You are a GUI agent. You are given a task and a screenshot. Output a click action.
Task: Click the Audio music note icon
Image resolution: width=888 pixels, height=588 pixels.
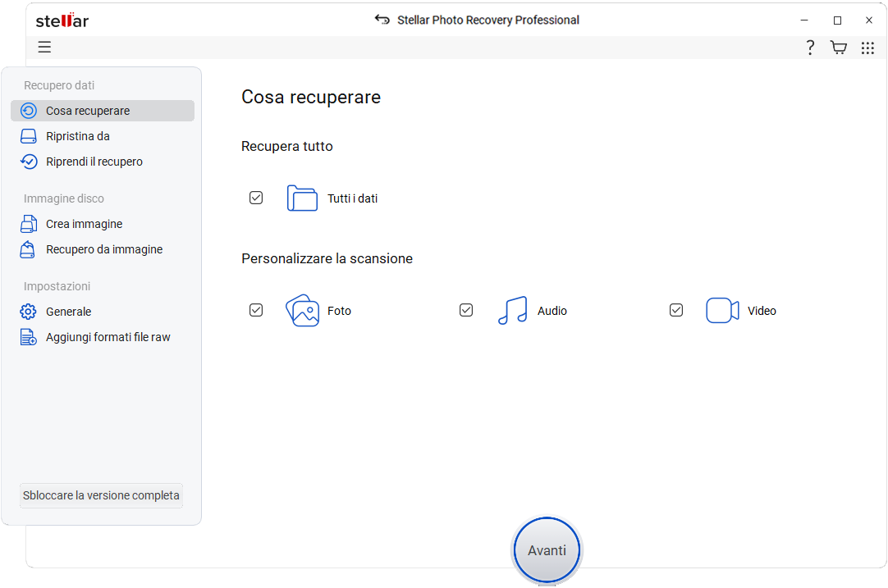point(512,310)
